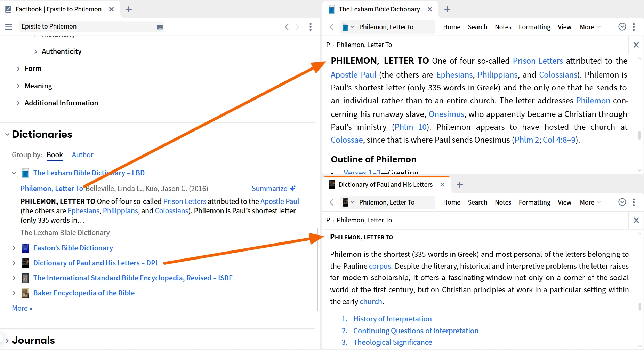Screen dimensions: 644x350
Task: Open Notes menu in Lexham panel
Action: click(503, 27)
